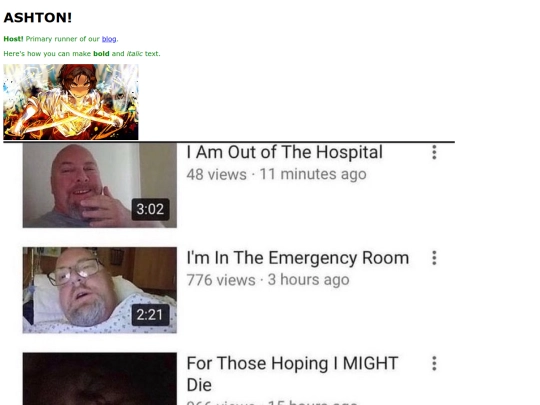Click For Those Hoping I MIGHT Die title
The width and height of the screenshot is (540, 405).
pos(292,374)
